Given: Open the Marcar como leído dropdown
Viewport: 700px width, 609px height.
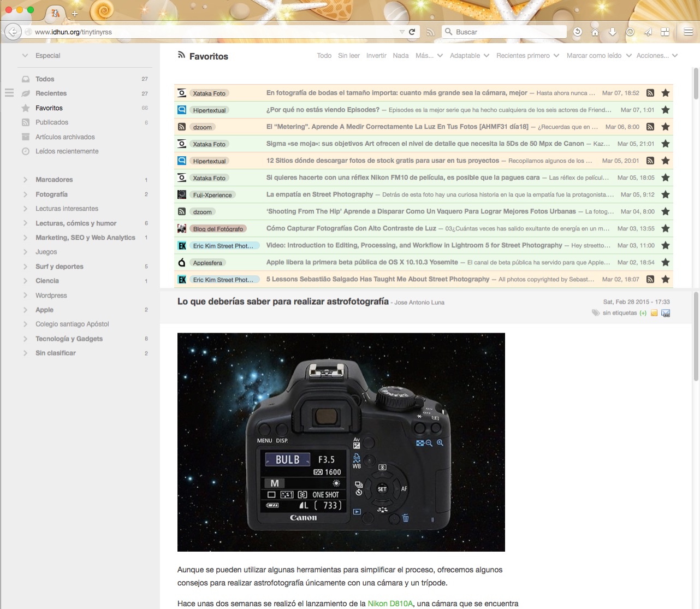Looking at the screenshot, I should [599, 56].
